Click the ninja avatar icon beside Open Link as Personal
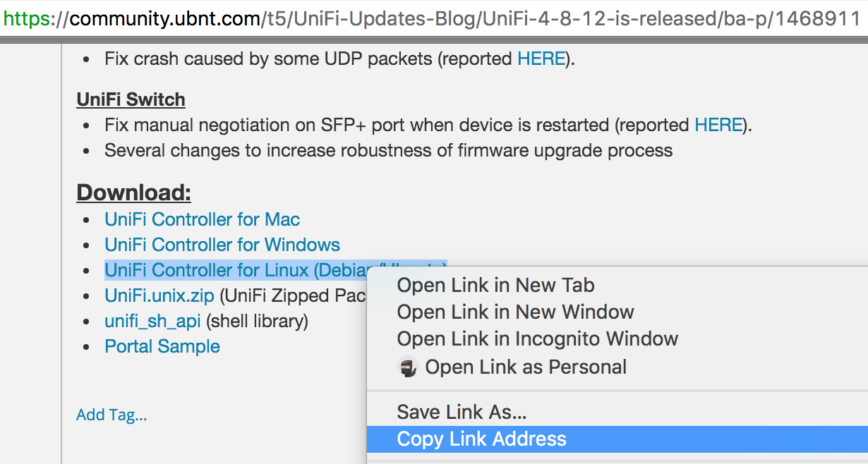 pyautogui.click(x=408, y=367)
